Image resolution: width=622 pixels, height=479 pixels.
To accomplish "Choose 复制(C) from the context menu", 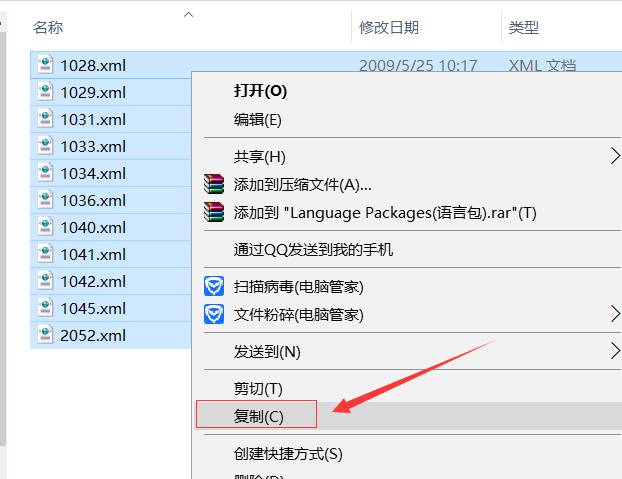I will click(258, 415).
